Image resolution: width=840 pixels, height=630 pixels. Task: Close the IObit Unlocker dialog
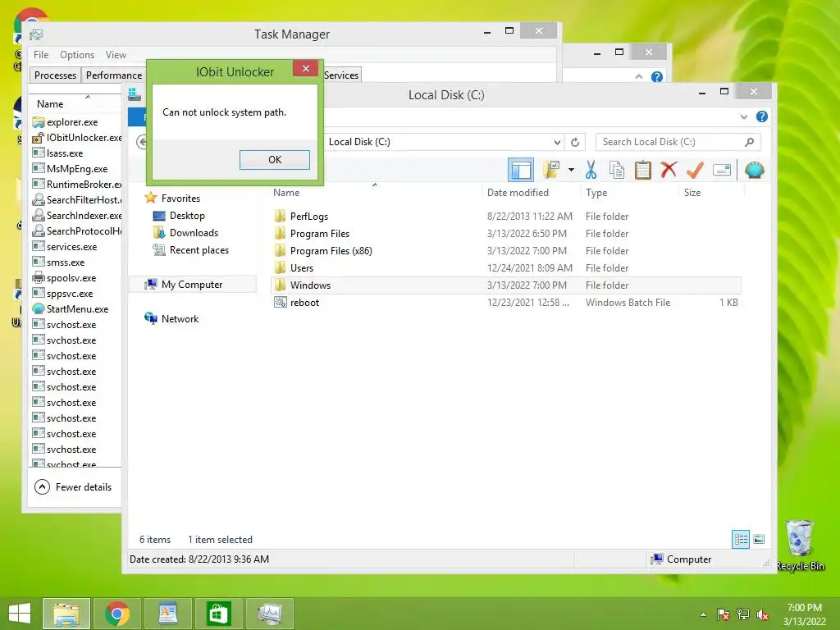coord(306,69)
